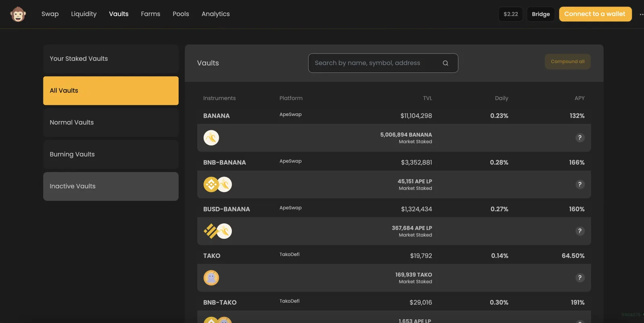Select the Vaults nav item
This screenshot has width=644, height=323.
coord(119,14)
